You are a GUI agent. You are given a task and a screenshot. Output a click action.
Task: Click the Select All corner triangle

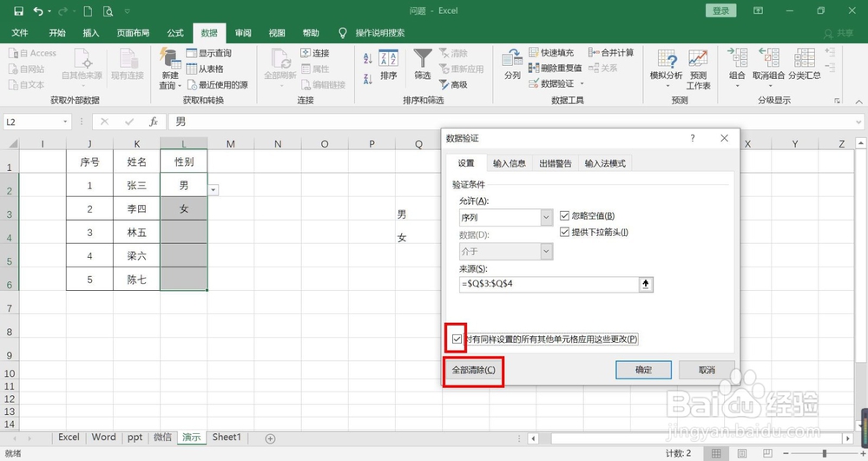point(12,144)
